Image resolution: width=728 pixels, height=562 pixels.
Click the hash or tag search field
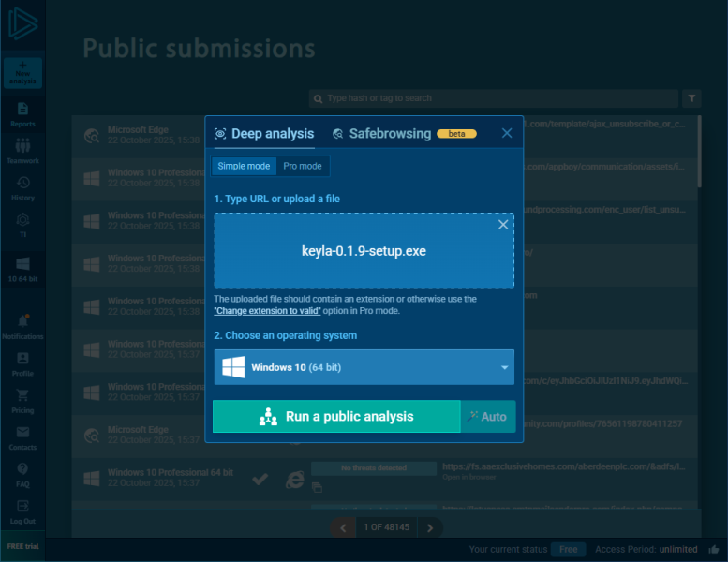tap(492, 97)
